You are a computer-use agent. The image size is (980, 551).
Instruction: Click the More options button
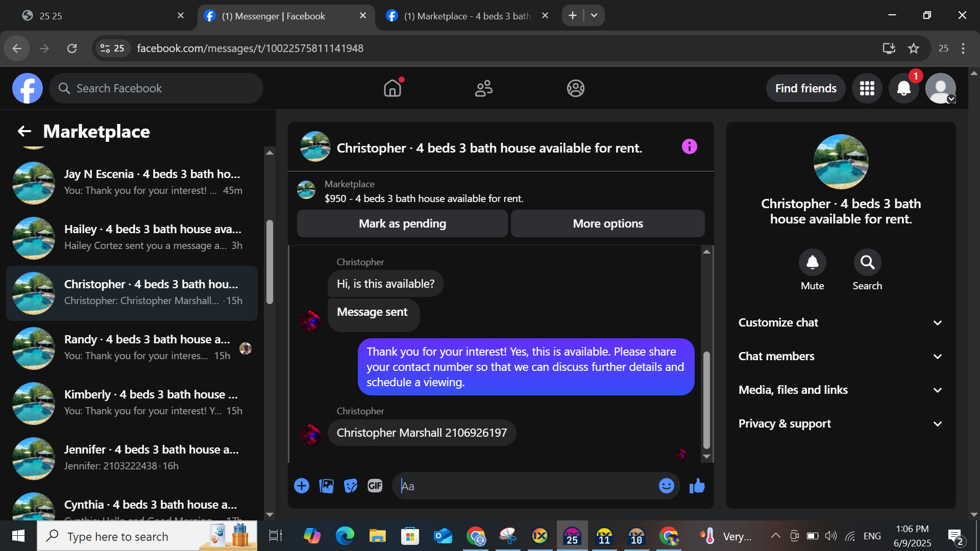point(608,223)
